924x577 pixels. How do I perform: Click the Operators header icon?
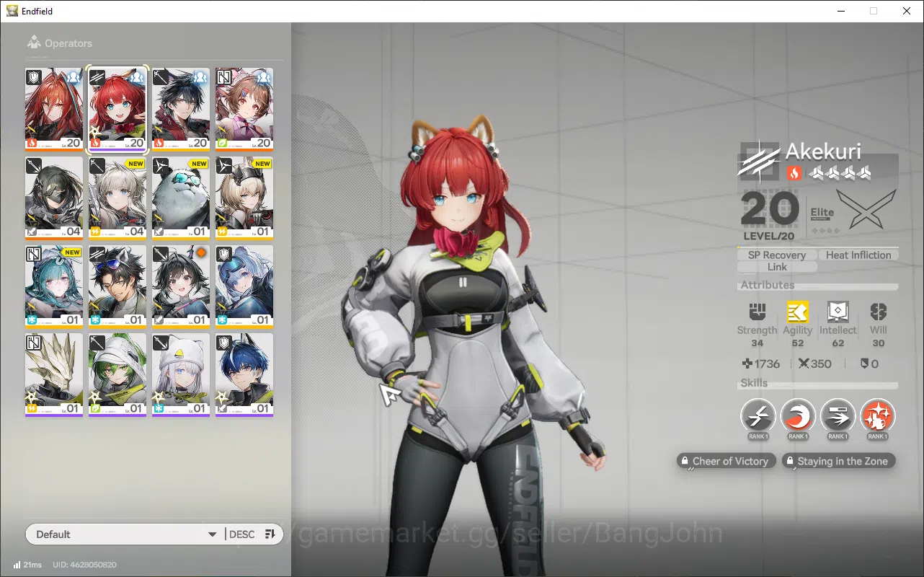click(33, 43)
